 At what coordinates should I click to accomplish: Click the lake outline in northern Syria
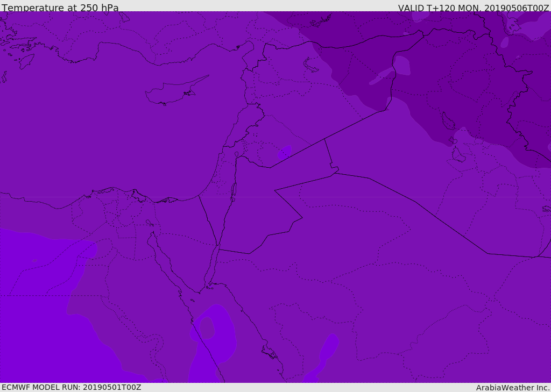point(311,65)
